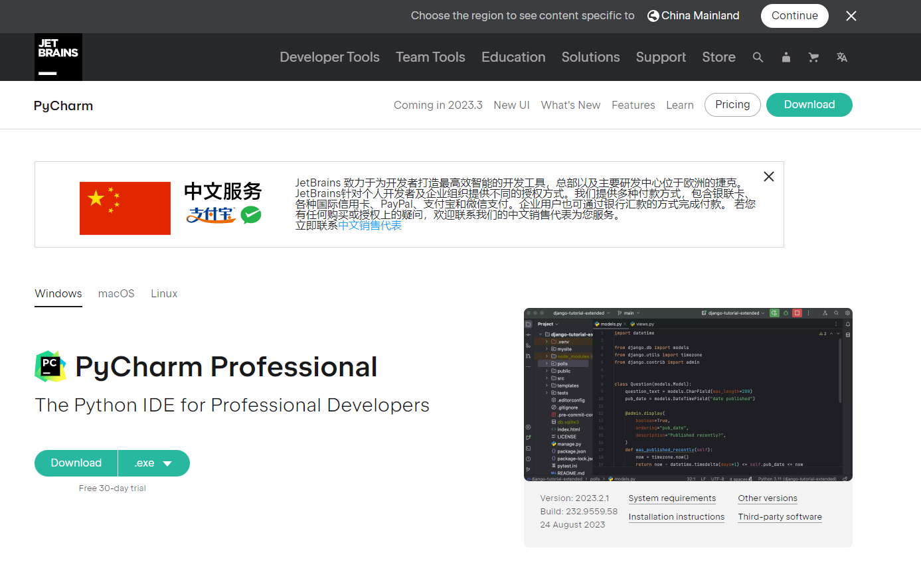Open the Solutions menu
The image size is (921, 588).
tap(590, 57)
